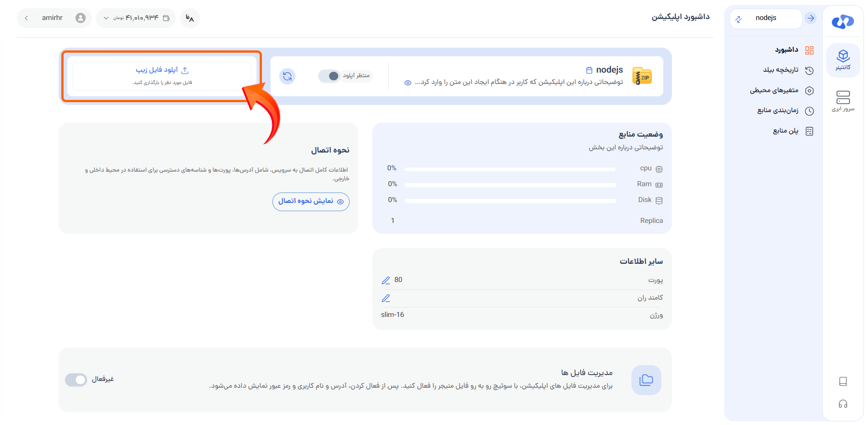Screen dimensions: 868x425
Task: Click the user avatar icon beside amirhr
Action: pos(80,18)
